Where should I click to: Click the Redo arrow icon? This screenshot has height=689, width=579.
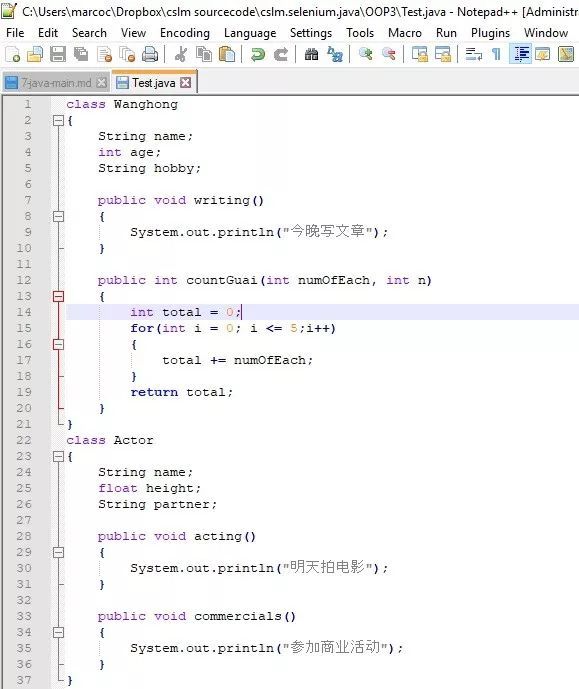point(280,54)
